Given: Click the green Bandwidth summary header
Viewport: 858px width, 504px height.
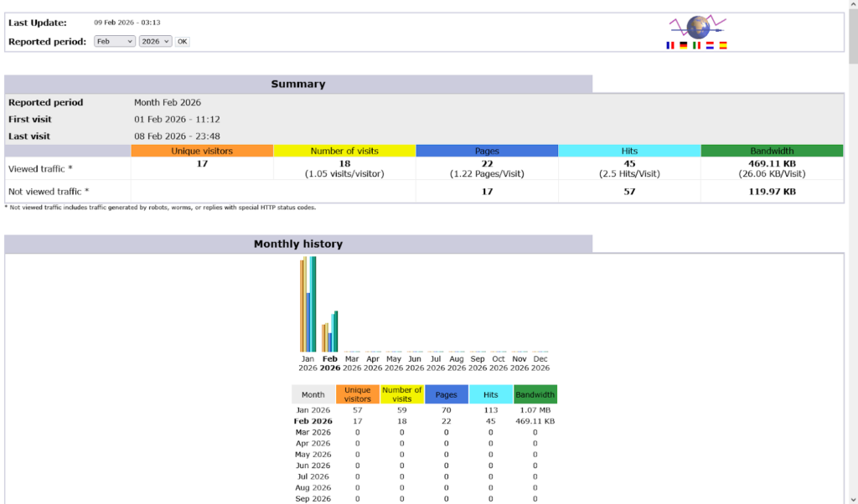Looking at the screenshot, I should 772,151.
